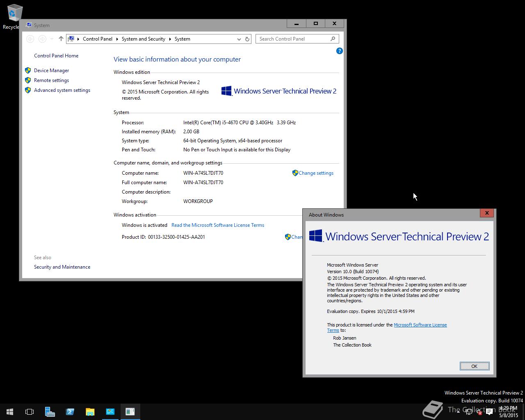
Task: Click the No Pen or Touch Input text
Action: point(237,150)
